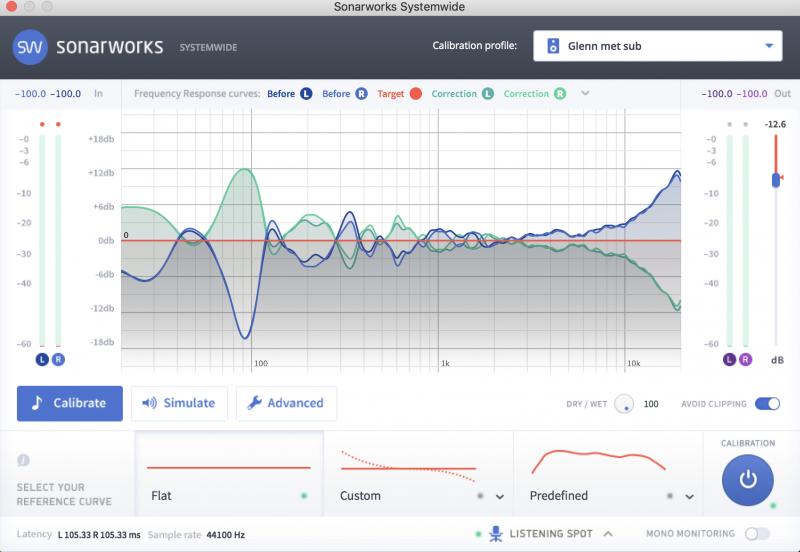Click the LISTENING SPOT label
Image resolution: width=800 pixels, height=552 pixels.
point(551,534)
